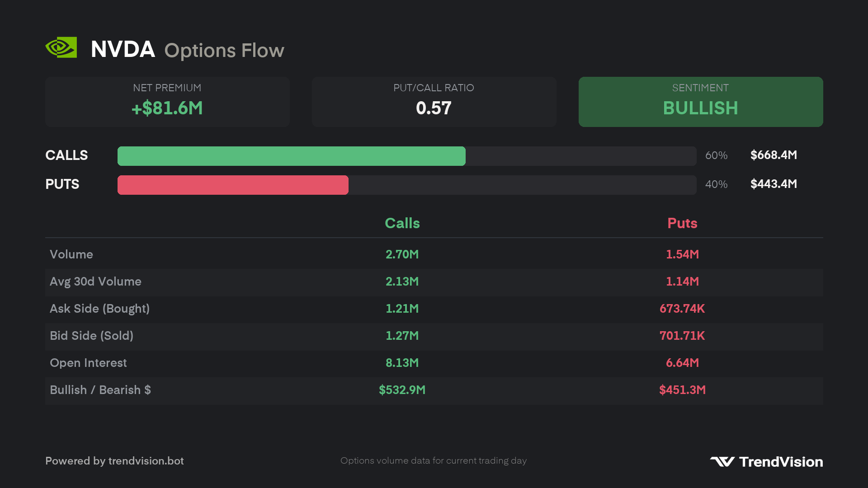868x488 pixels.
Task: Select the Calls column header
Action: 402,223
